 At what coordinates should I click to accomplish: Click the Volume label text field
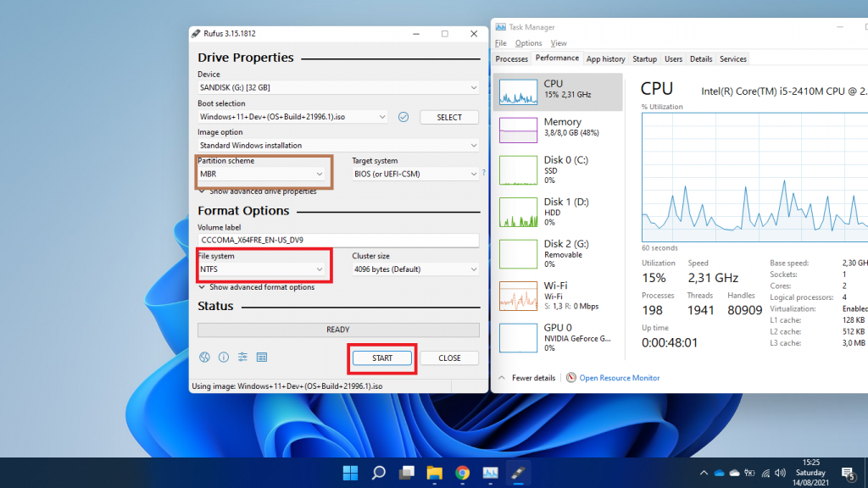pyautogui.click(x=338, y=241)
